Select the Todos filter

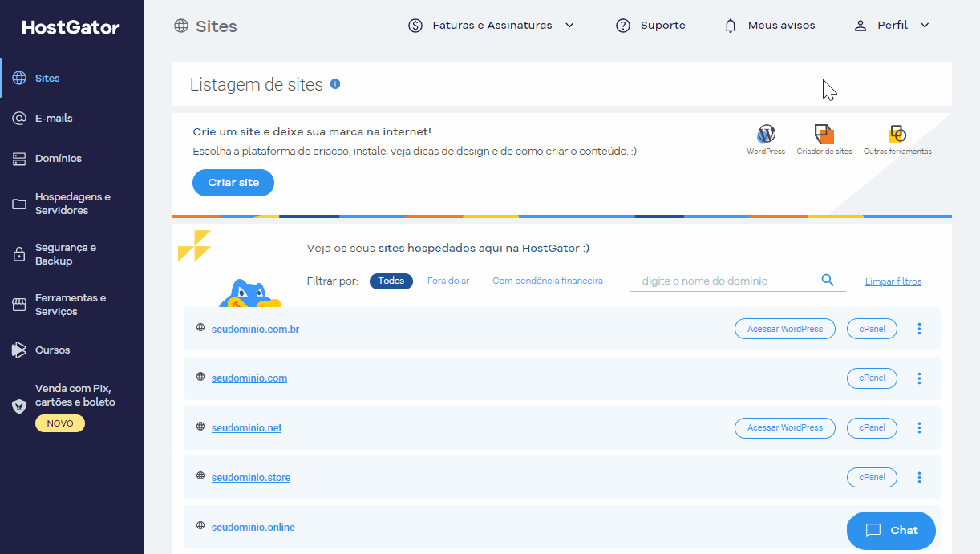coord(391,281)
